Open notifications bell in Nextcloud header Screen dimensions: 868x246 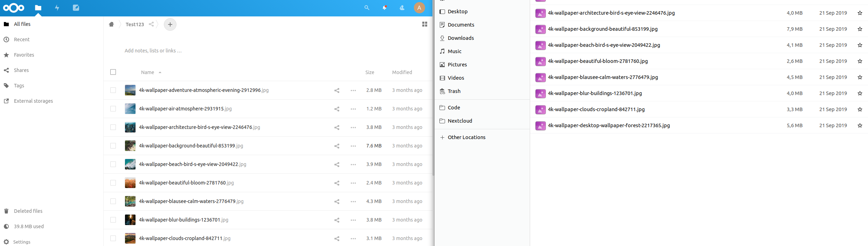click(384, 8)
